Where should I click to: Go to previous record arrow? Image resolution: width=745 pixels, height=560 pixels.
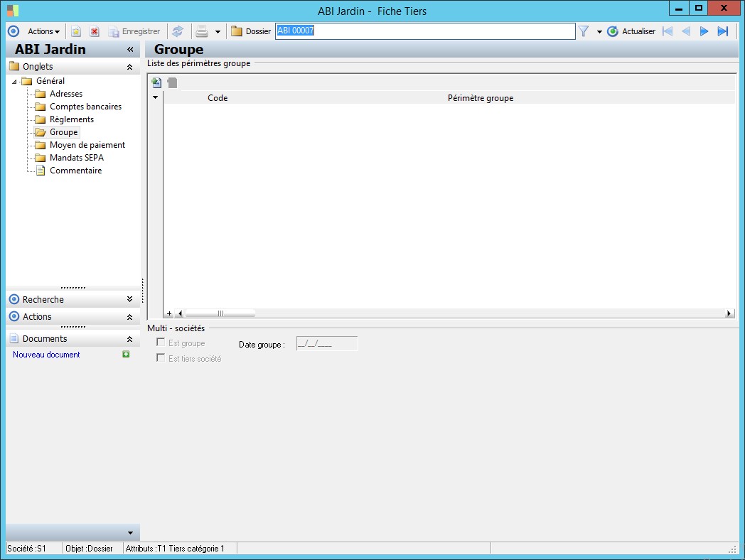pyautogui.click(x=685, y=31)
